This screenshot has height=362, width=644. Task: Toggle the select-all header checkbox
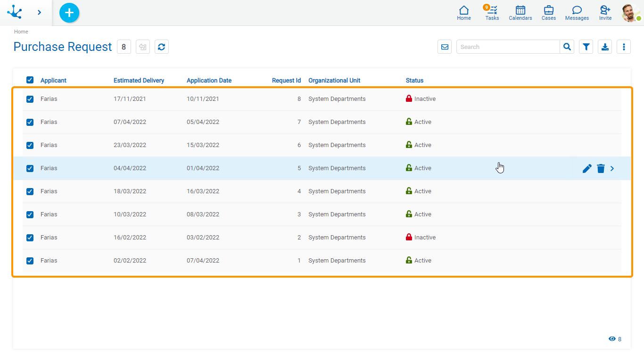tap(30, 80)
